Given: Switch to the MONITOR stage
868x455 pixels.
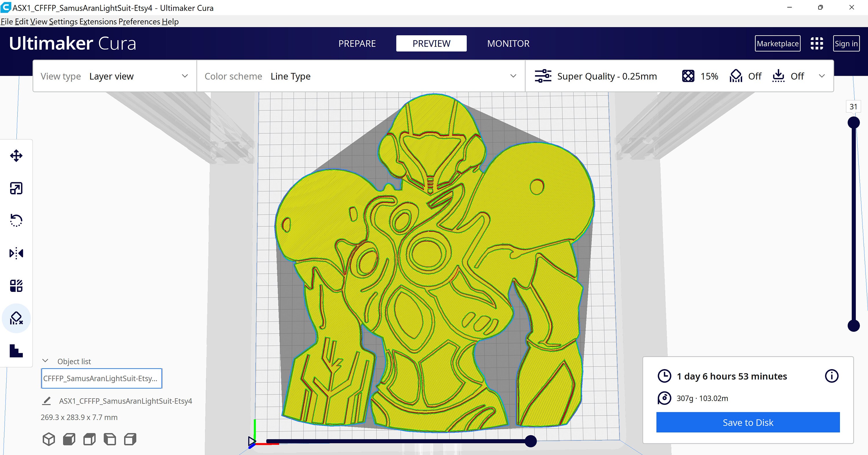Looking at the screenshot, I should click(x=508, y=43).
